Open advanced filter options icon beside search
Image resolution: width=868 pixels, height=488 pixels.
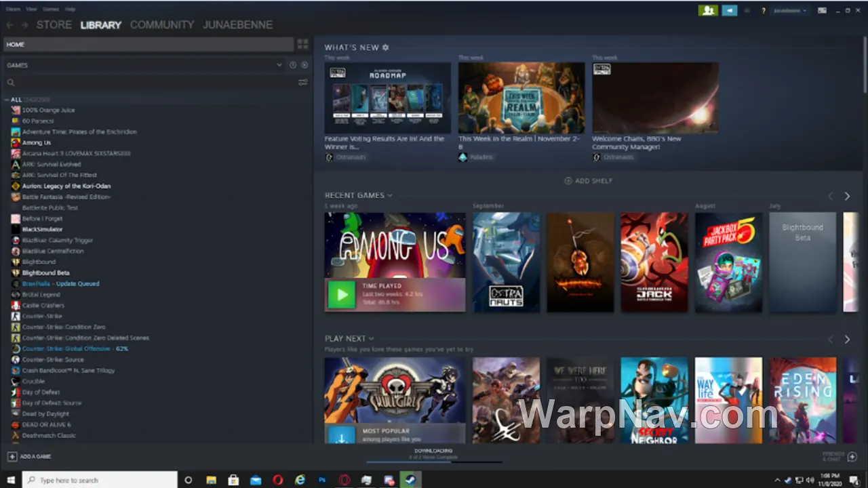[302, 82]
